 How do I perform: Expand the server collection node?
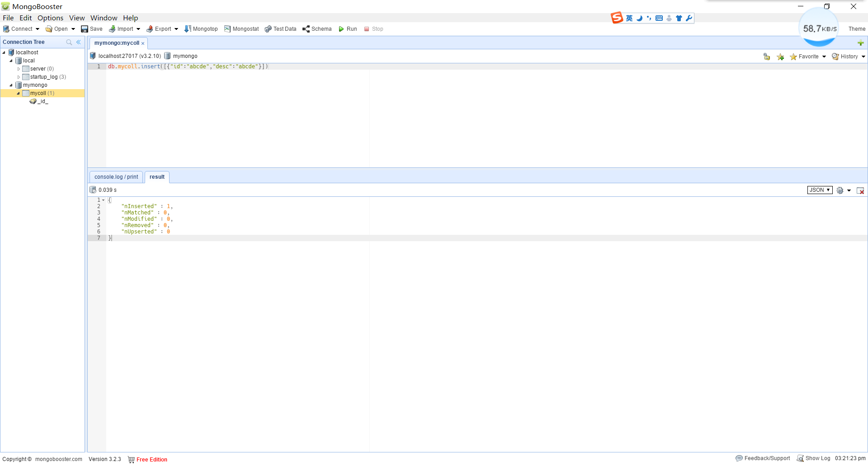tap(19, 69)
